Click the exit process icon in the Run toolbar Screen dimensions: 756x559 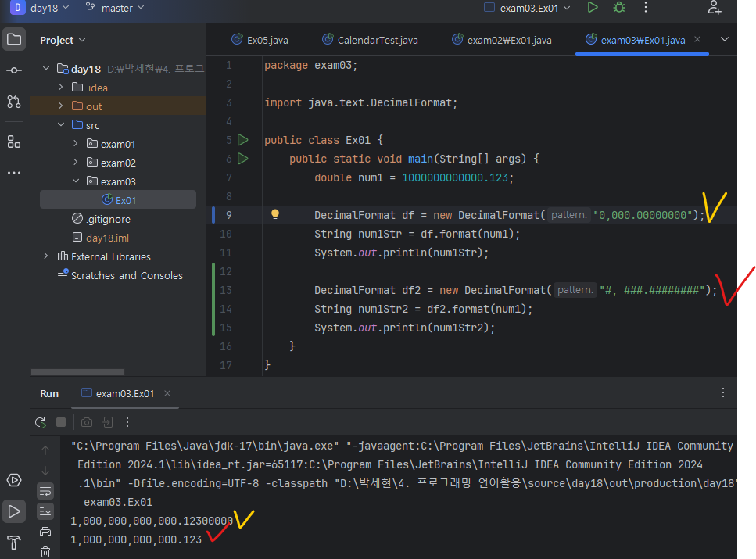(108, 422)
